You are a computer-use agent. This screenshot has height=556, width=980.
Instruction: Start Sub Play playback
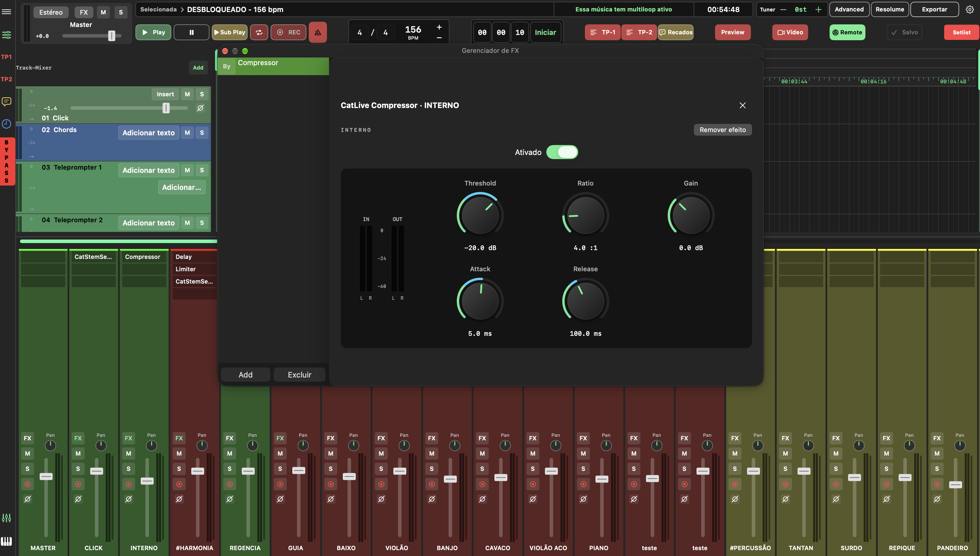230,33
